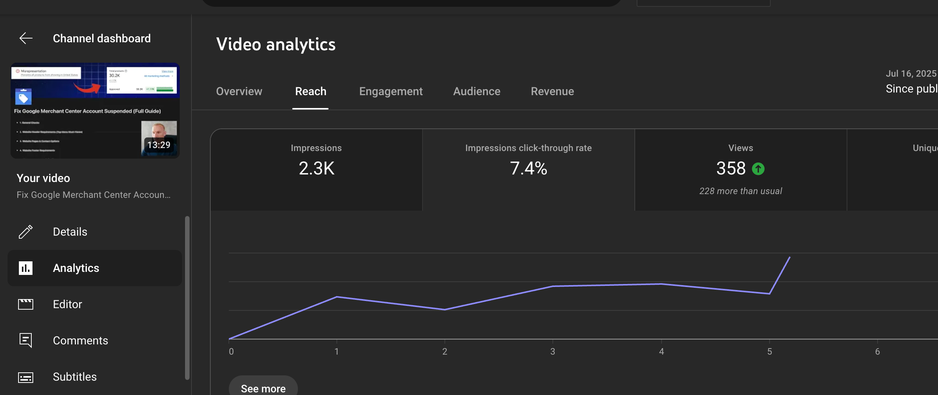Open Comments in the sidebar
The height and width of the screenshot is (395, 938).
tap(95, 341)
